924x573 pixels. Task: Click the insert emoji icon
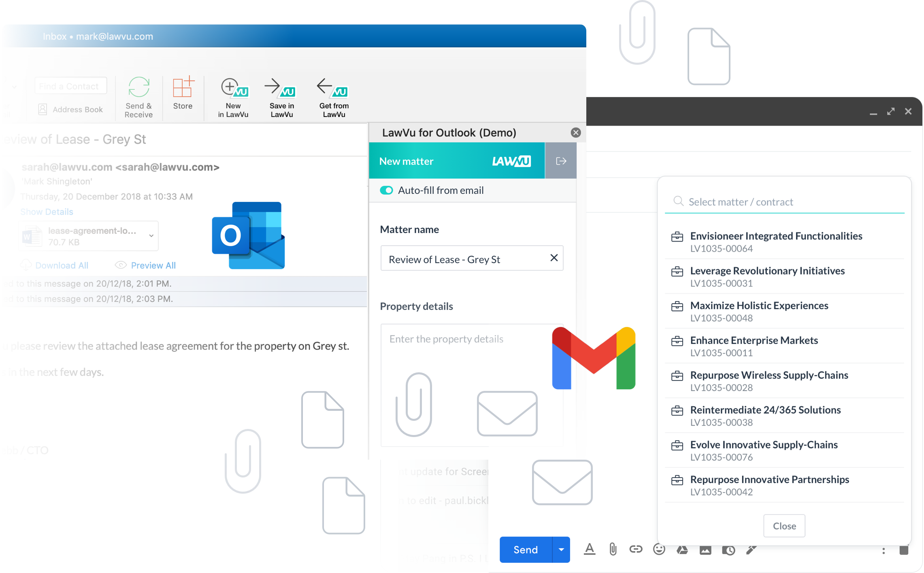[659, 549]
